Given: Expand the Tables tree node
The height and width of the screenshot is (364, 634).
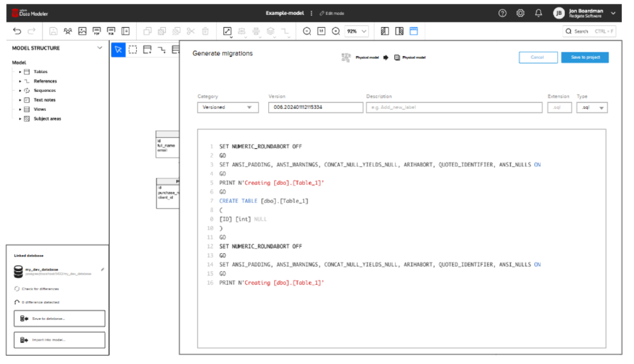Looking at the screenshot, I should tap(20, 72).
